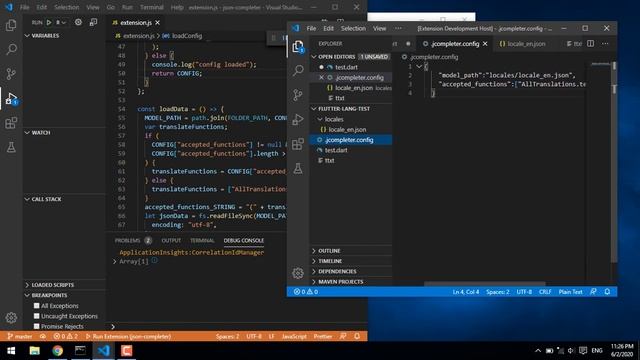This screenshot has width=640, height=360.
Task: Expand Array[1] entry in debug console
Action: coord(115,262)
